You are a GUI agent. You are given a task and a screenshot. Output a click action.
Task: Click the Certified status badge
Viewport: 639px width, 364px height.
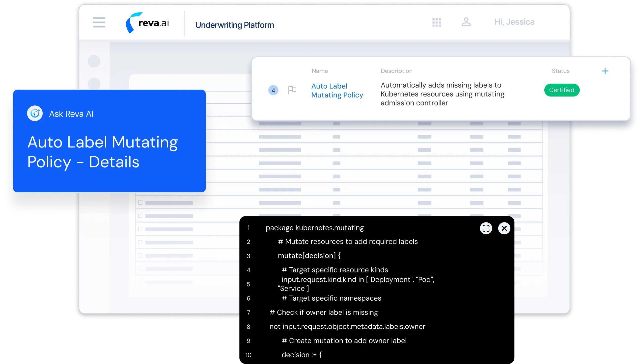click(562, 90)
